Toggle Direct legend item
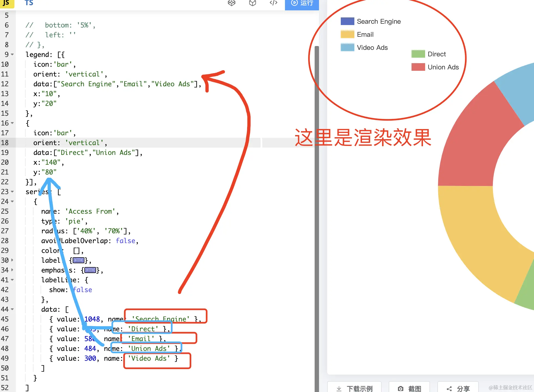The width and height of the screenshot is (534, 392). [x=436, y=54]
